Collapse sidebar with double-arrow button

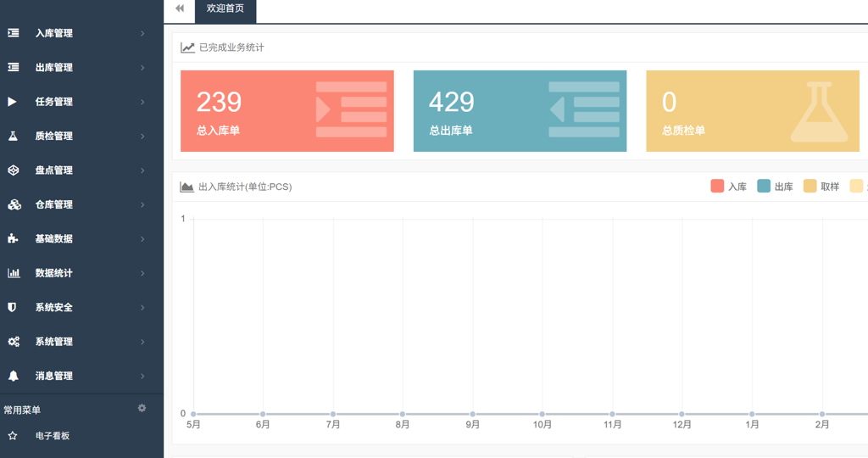pos(180,8)
